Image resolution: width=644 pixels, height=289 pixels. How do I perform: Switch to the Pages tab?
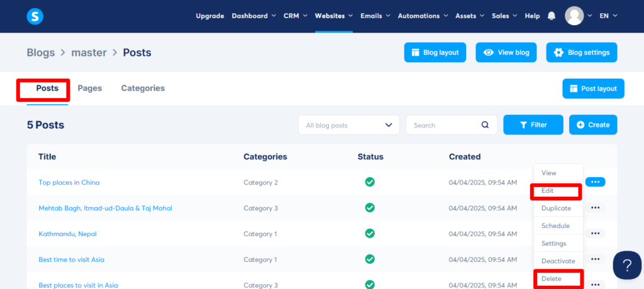pyautogui.click(x=89, y=88)
